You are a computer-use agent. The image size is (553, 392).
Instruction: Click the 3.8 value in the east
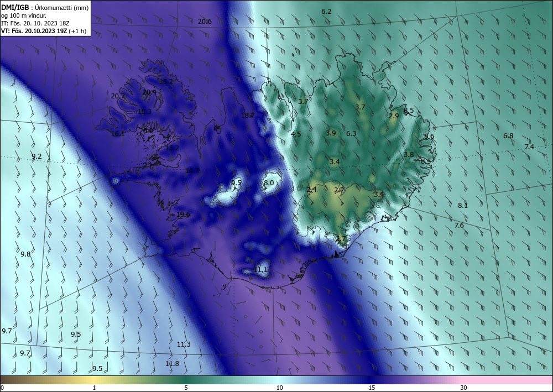(x=409, y=154)
